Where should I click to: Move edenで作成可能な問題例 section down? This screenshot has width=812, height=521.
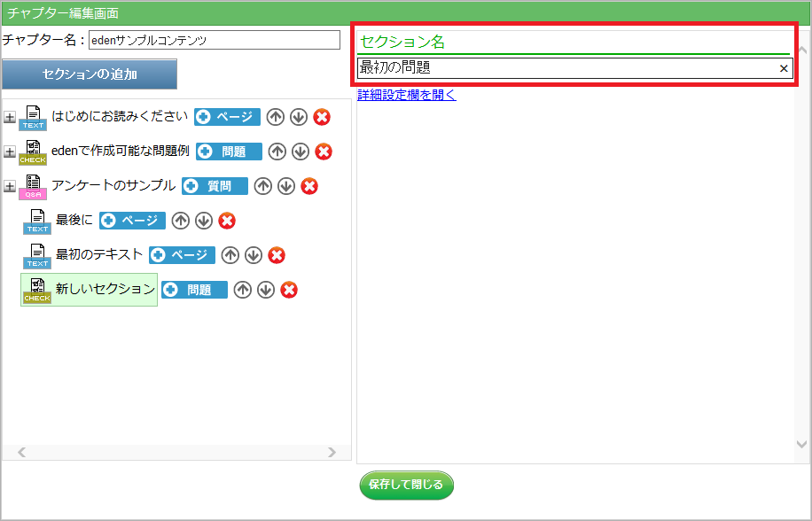(301, 152)
